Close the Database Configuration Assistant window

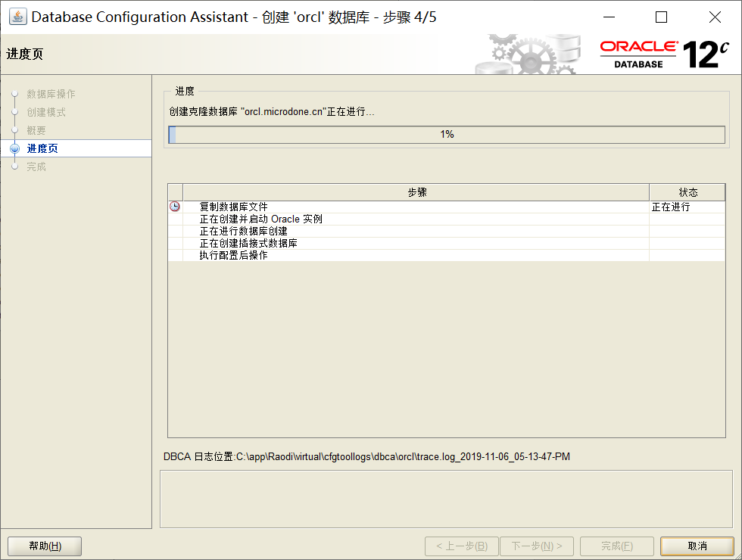[x=715, y=17]
